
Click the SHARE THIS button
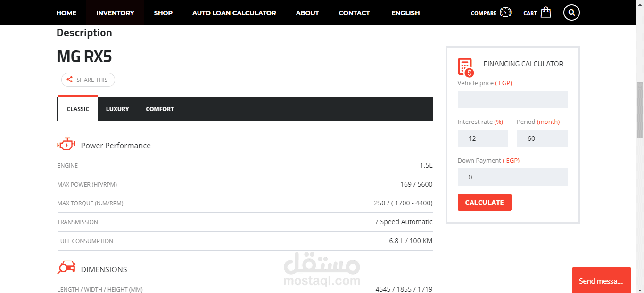click(x=88, y=80)
